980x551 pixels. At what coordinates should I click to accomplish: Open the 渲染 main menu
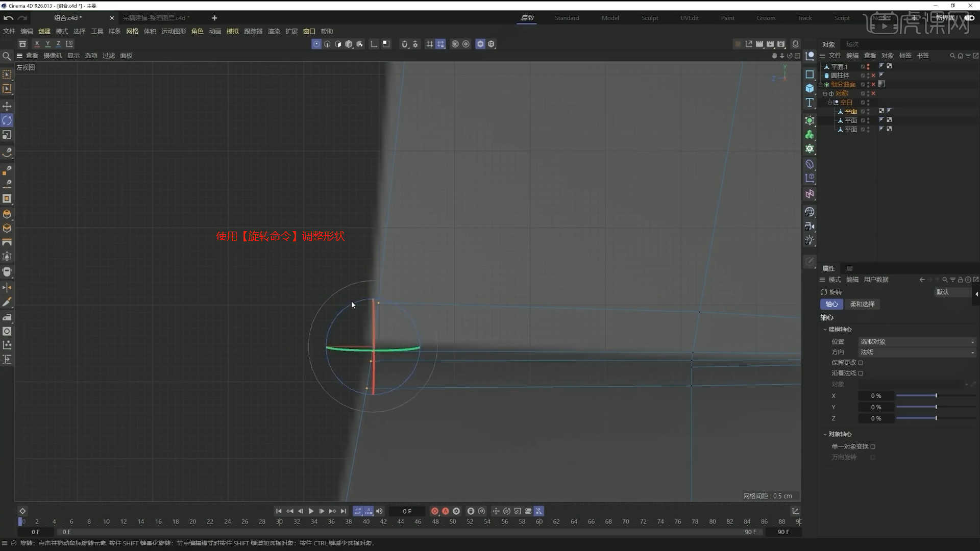(x=274, y=32)
